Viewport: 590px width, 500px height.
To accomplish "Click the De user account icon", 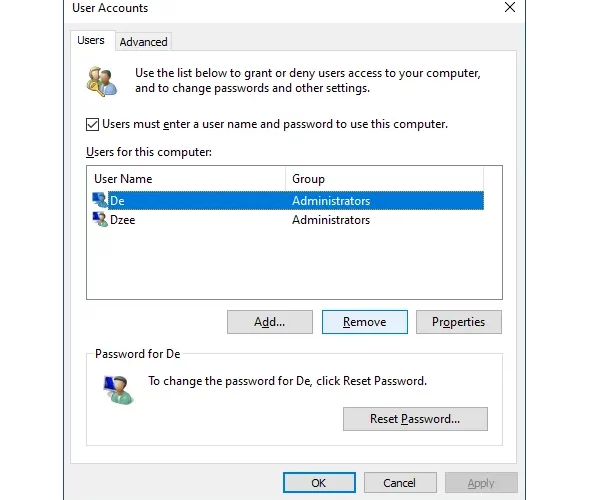I will pos(100,200).
